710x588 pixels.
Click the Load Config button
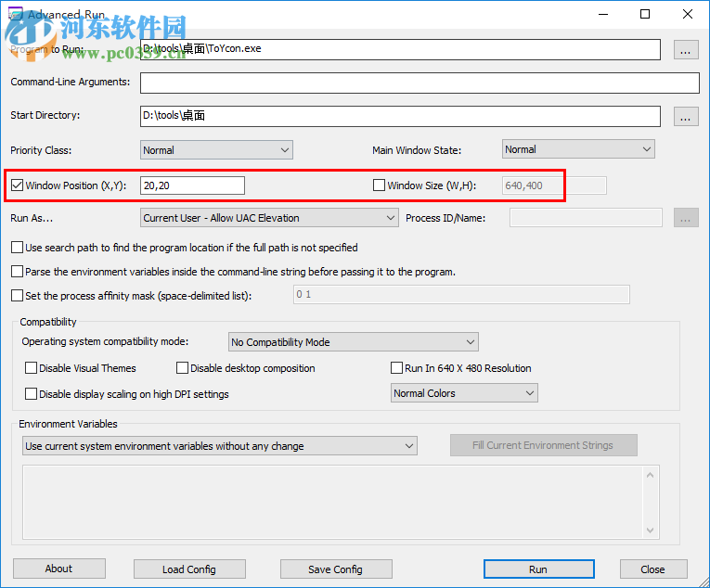189,569
